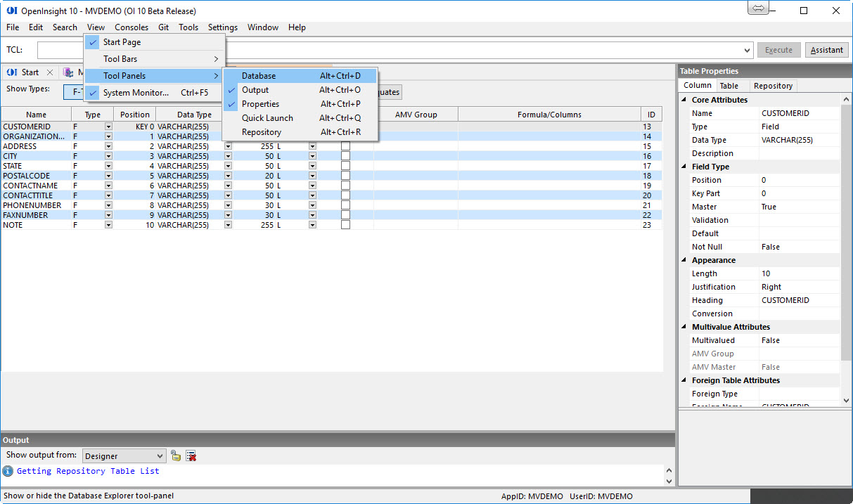Click the double-arrow icon in the title bar
Screen dimensions: 853x504
pyautogui.click(x=758, y=8)
